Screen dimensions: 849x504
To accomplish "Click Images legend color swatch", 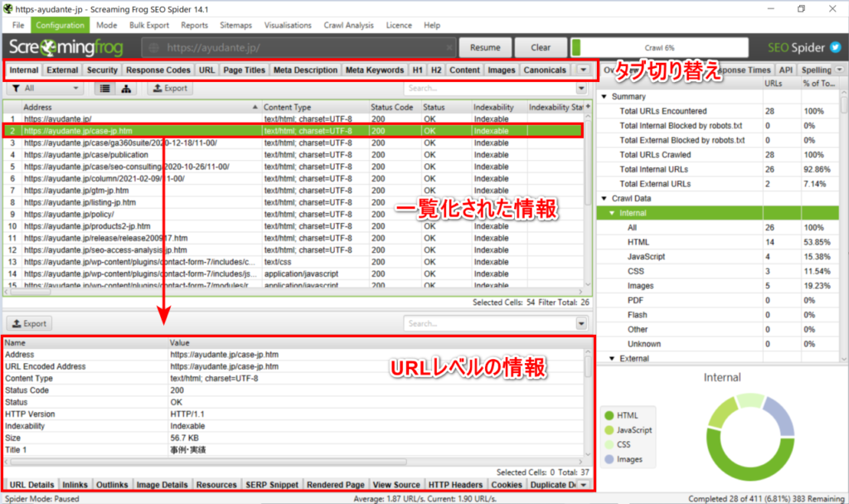I will 609,459.
